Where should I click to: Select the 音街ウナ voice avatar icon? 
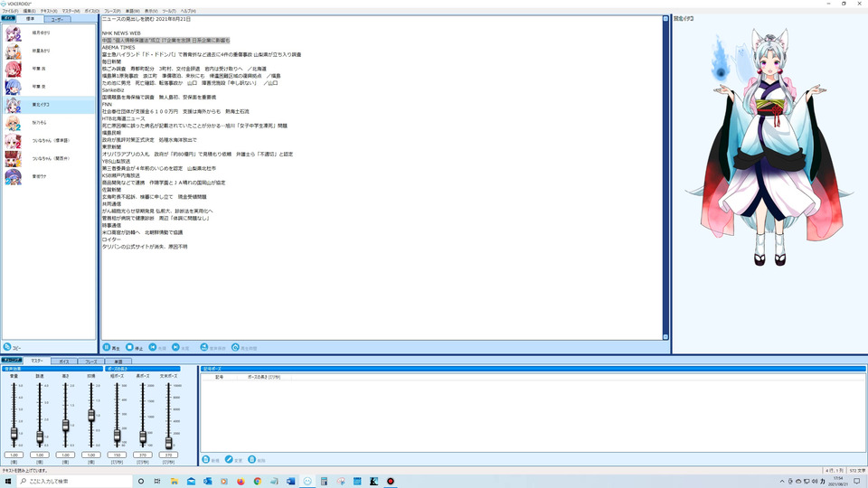point(14,176)
